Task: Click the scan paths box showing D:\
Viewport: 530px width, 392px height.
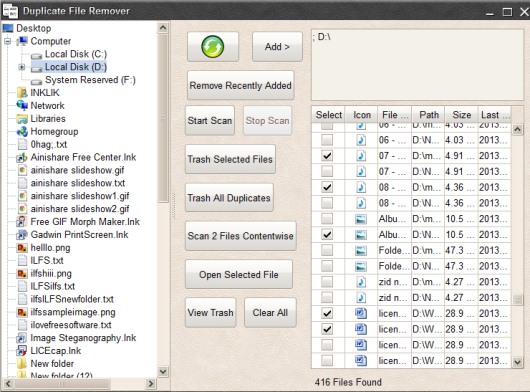Action: pyautogui.click(x=417, y=65)
